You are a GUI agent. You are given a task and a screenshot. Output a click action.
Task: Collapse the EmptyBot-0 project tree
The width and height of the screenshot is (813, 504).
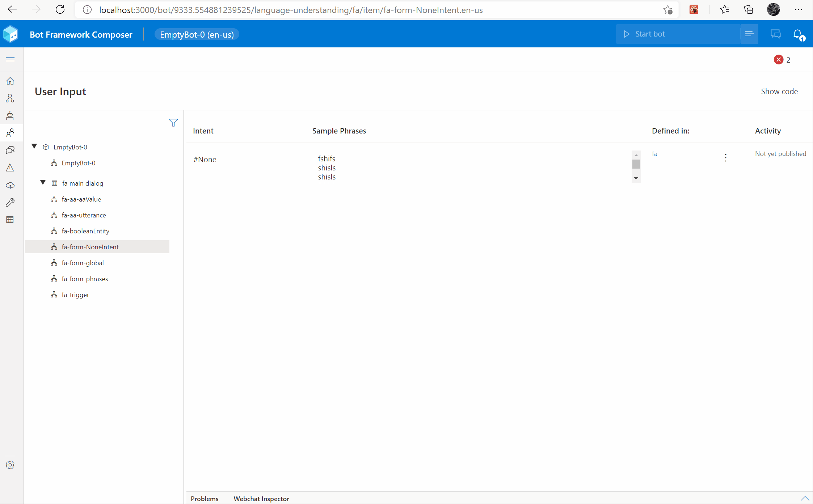click(34, 147)
